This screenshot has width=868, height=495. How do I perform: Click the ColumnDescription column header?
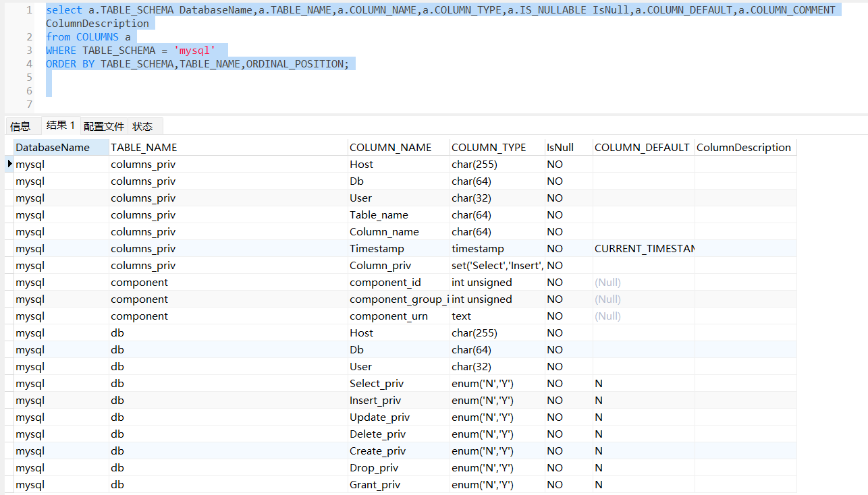point(746,147)
